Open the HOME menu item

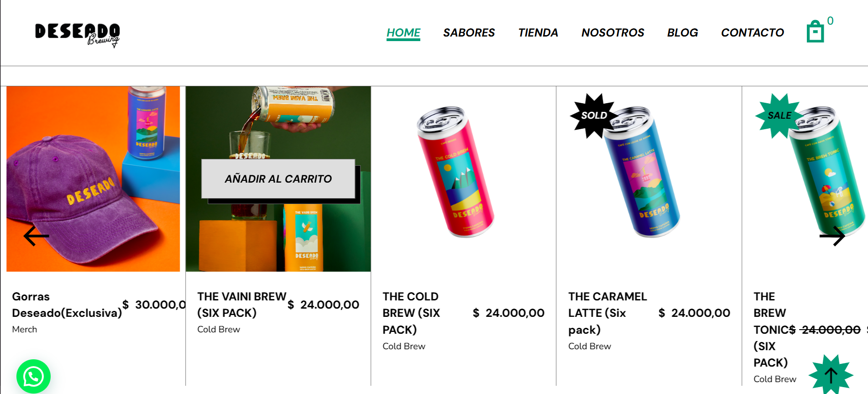[403, 33]
